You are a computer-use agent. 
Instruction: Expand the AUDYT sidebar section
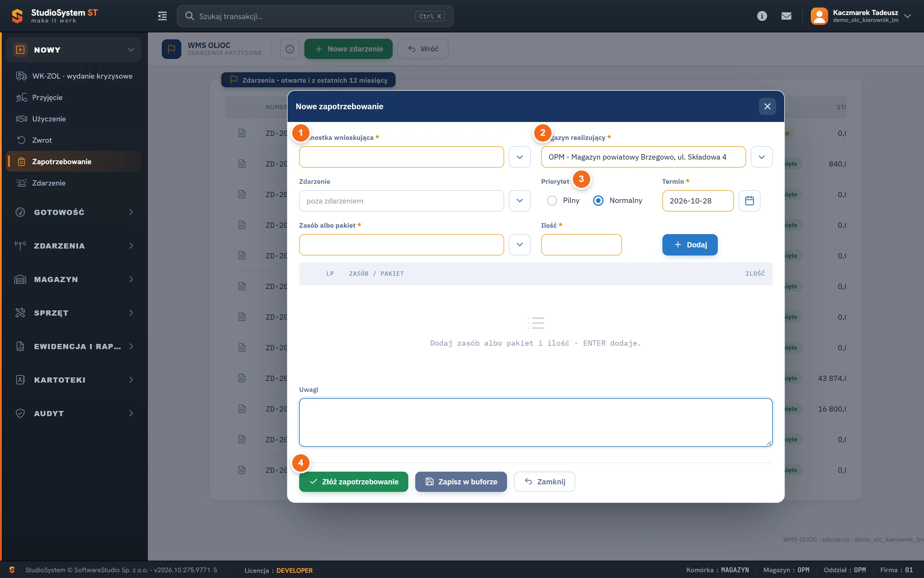[74, 414]
